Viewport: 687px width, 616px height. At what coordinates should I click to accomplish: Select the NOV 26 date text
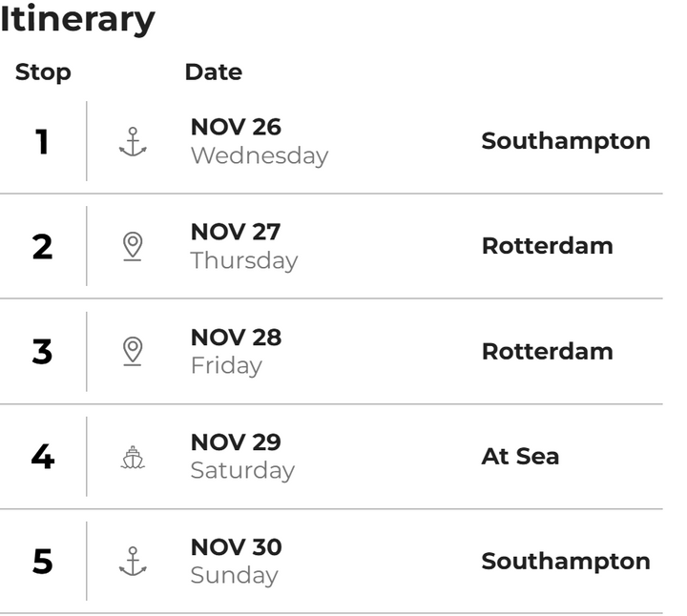236,127
